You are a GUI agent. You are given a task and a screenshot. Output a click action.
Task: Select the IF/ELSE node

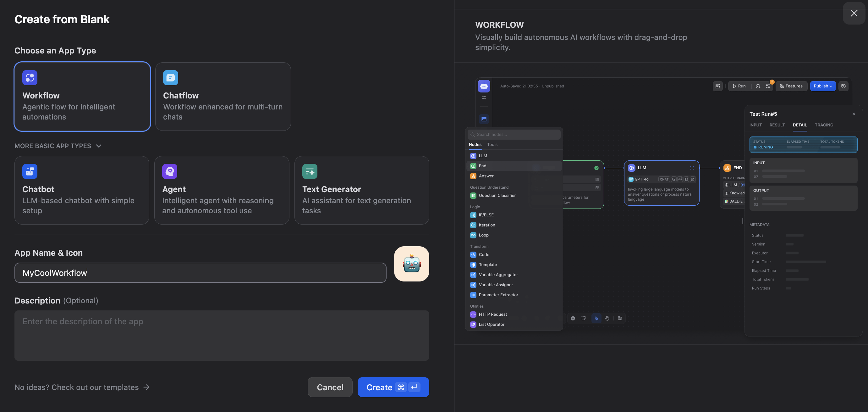coord(514,215)
